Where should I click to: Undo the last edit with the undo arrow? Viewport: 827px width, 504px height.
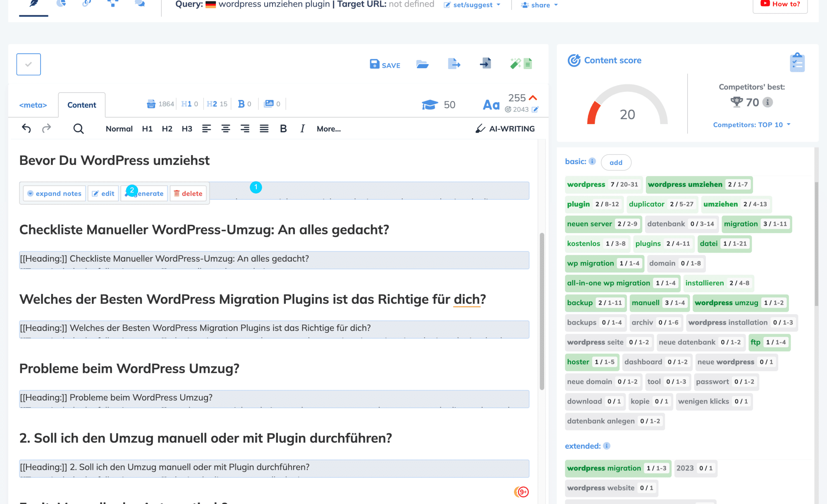point(26,129)
